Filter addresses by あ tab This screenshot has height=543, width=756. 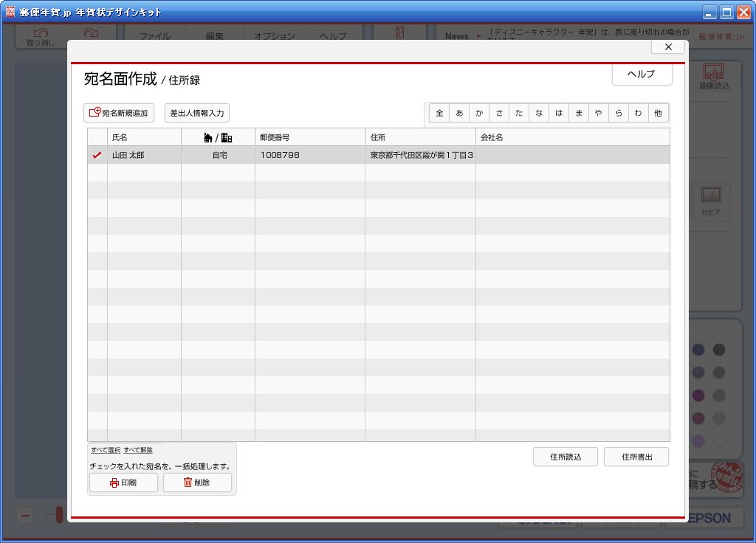tap(459, 113)
